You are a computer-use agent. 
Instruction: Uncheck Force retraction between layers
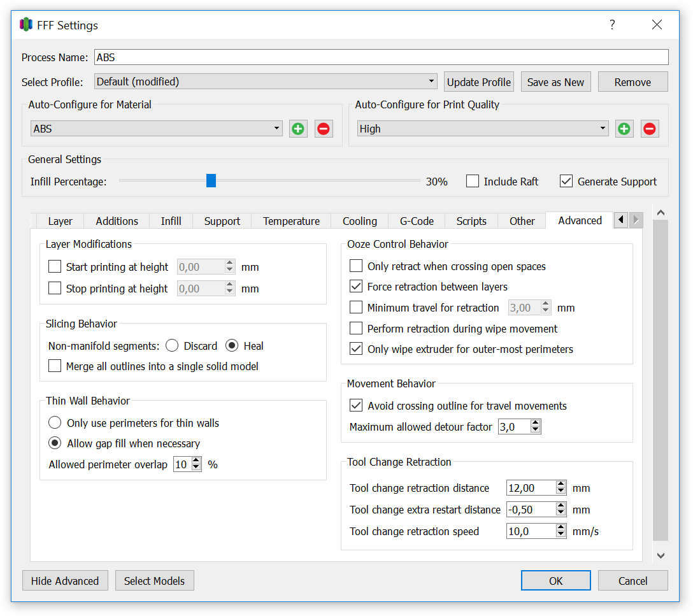pyautogui.click(x=356, y=287)
